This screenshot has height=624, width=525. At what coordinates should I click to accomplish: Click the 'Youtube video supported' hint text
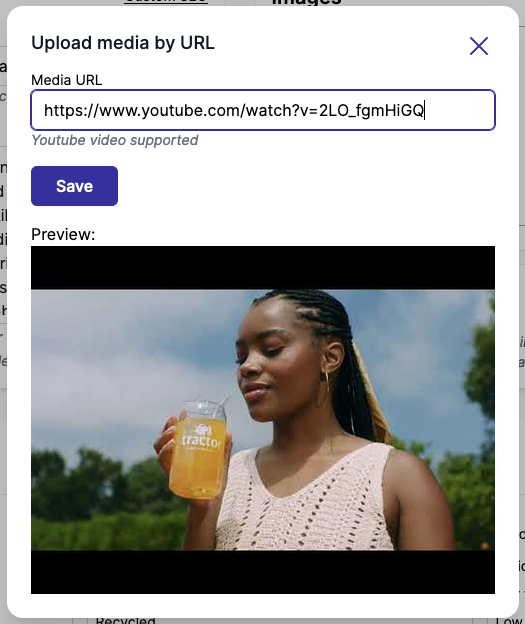(115, 140)
